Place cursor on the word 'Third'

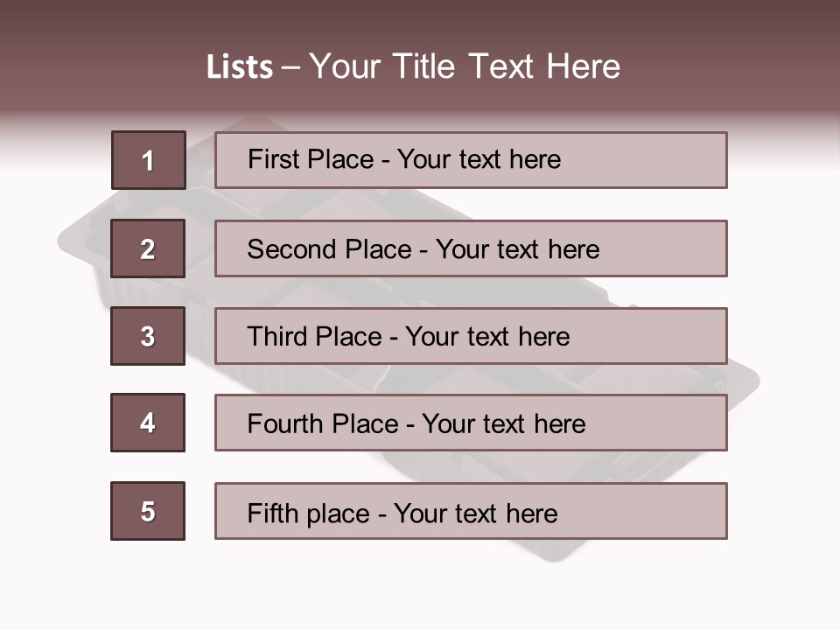(276, 336)
